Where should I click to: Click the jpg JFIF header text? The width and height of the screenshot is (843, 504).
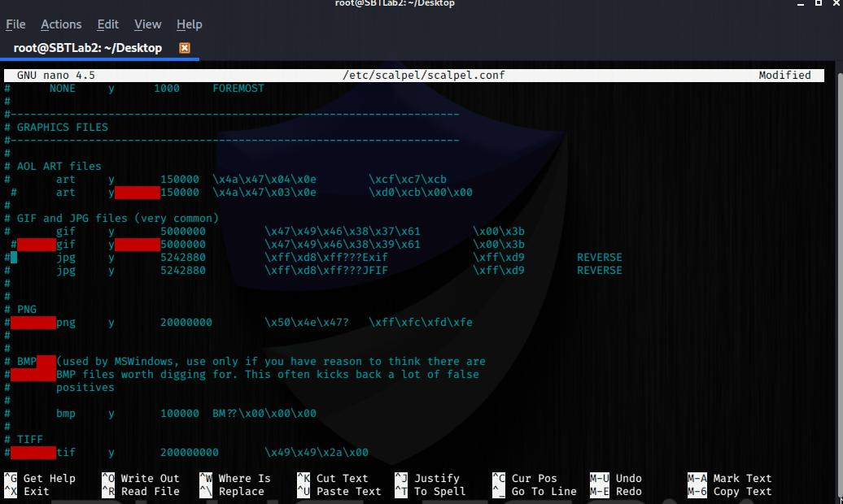click(325, 270)
